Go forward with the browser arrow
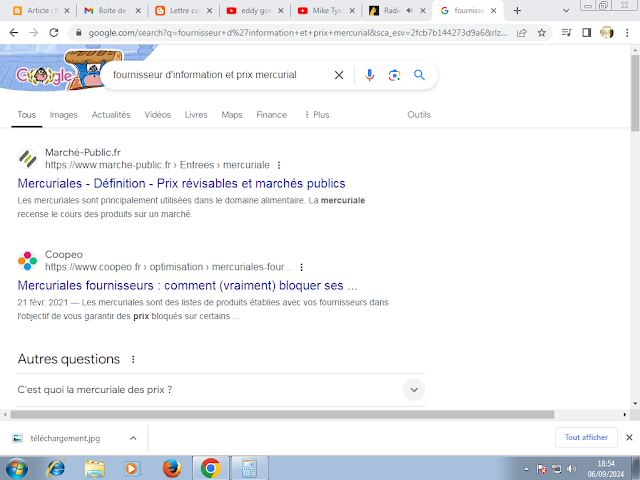 pos(33,33)
